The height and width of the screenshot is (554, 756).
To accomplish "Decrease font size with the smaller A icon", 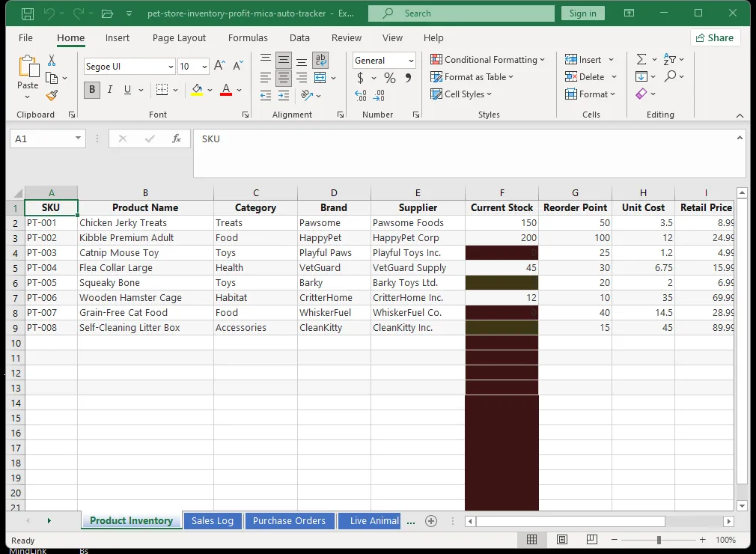I will (x=238, y=66).
